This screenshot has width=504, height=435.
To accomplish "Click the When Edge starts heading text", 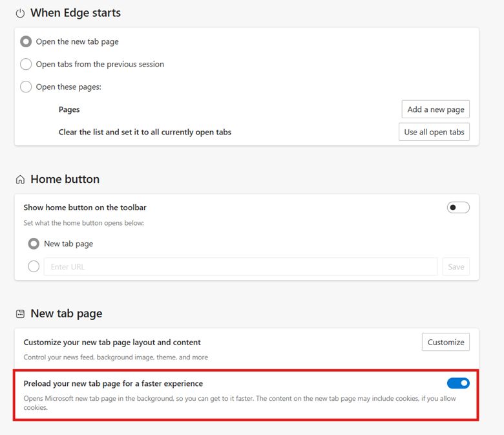I will pyautogui.click(x=76, y=13).
